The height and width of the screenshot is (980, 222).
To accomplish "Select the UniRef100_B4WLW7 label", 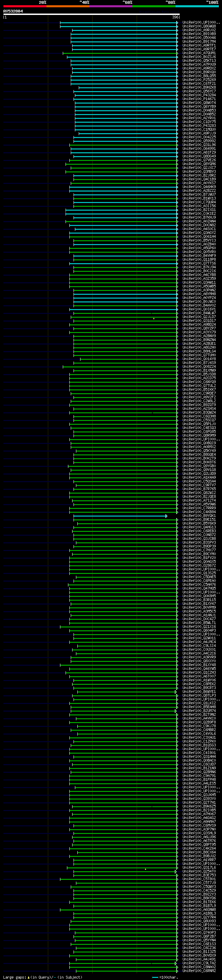I will coord(199,313).
